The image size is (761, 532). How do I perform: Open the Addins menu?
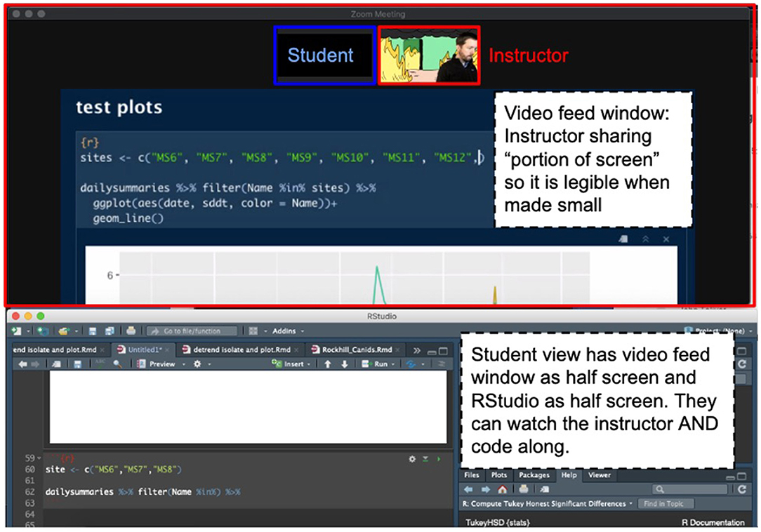[289, 331]
